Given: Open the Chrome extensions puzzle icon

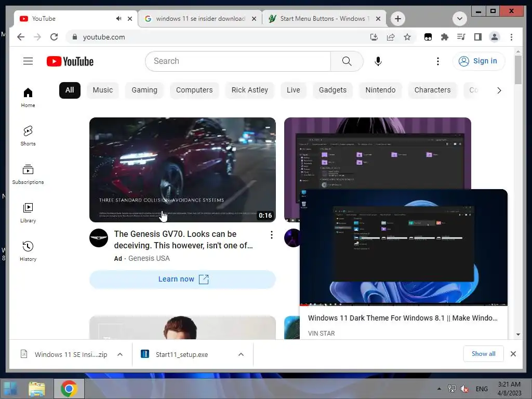Looking at the screenshot, I should (x=445, y=37).
